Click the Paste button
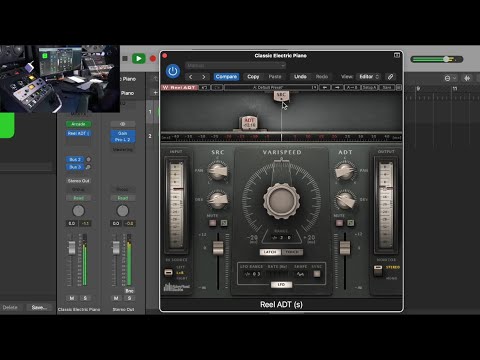Screen dimensions: 480x360 tap(275, 77)
